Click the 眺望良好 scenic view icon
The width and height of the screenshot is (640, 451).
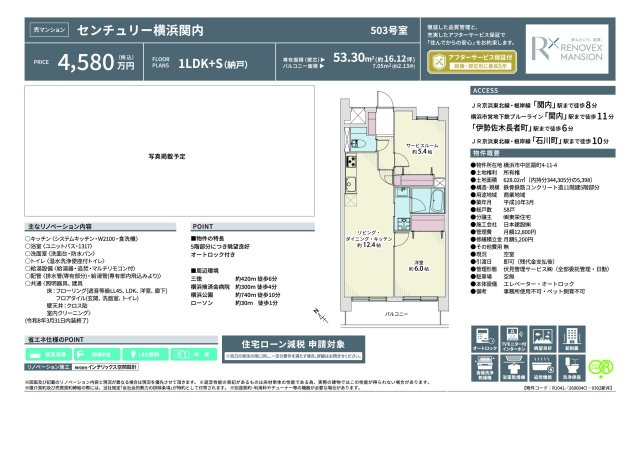pyautogui.click(x=542, y=339)
